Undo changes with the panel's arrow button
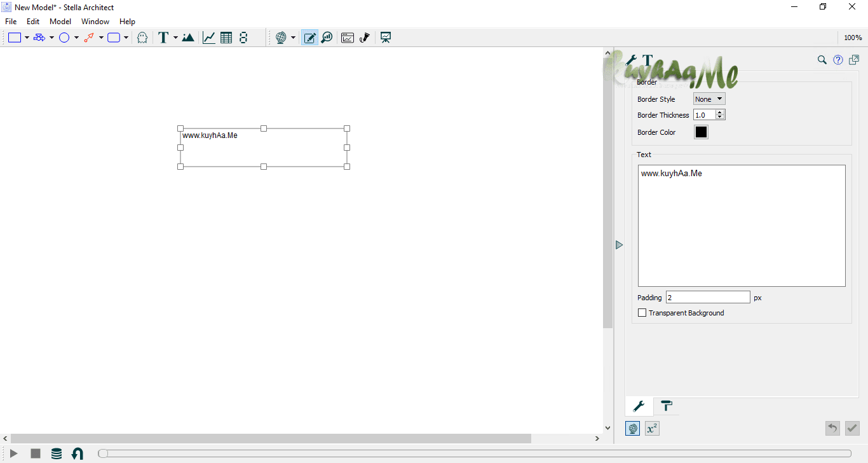868x463 pixels. (x=832, y=429)
